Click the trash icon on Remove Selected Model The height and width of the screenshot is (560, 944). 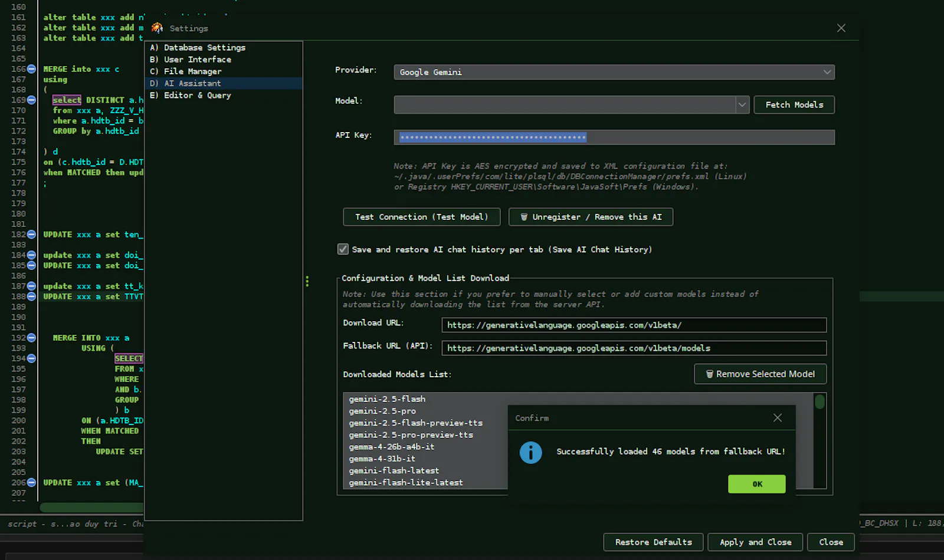[x=710, y=374]
